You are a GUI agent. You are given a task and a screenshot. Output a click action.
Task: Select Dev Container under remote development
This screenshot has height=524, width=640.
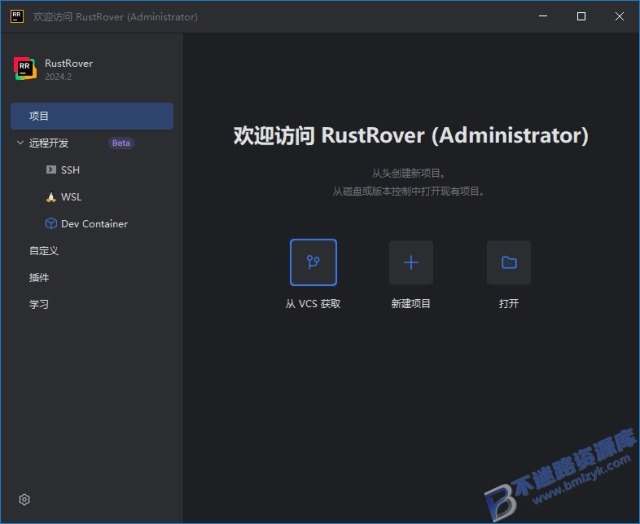94,224
